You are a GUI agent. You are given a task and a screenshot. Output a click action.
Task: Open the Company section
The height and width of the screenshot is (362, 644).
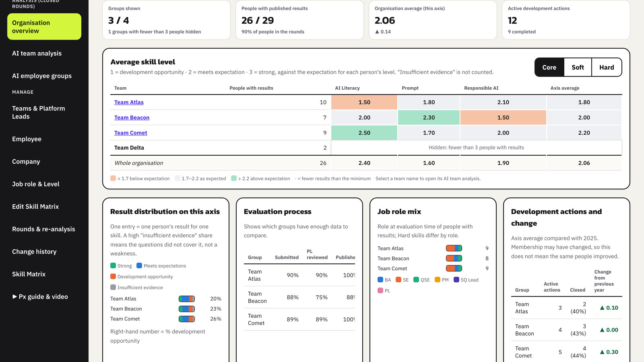(x=44, y=161)
